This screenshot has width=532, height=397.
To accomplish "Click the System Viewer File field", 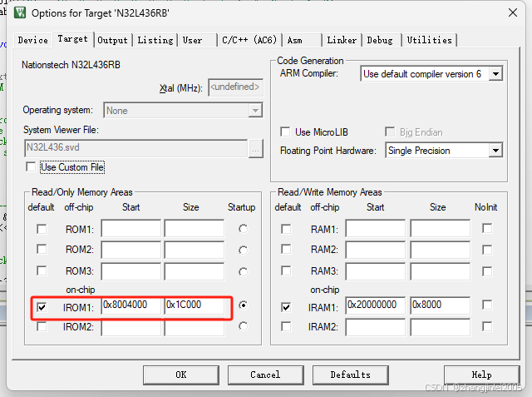I will [136, 147].
